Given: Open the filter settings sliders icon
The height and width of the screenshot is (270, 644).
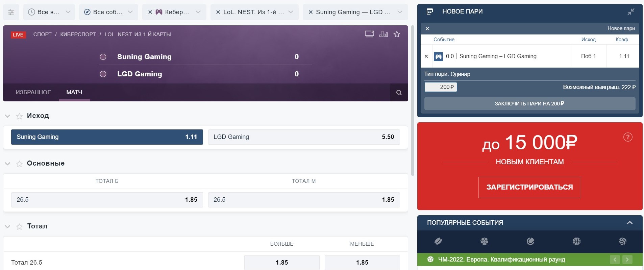Looking at the screenshot, I should [11, 12].
